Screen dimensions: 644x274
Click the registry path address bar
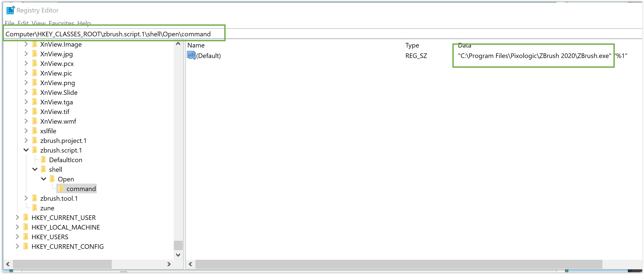tap(323, 34)
